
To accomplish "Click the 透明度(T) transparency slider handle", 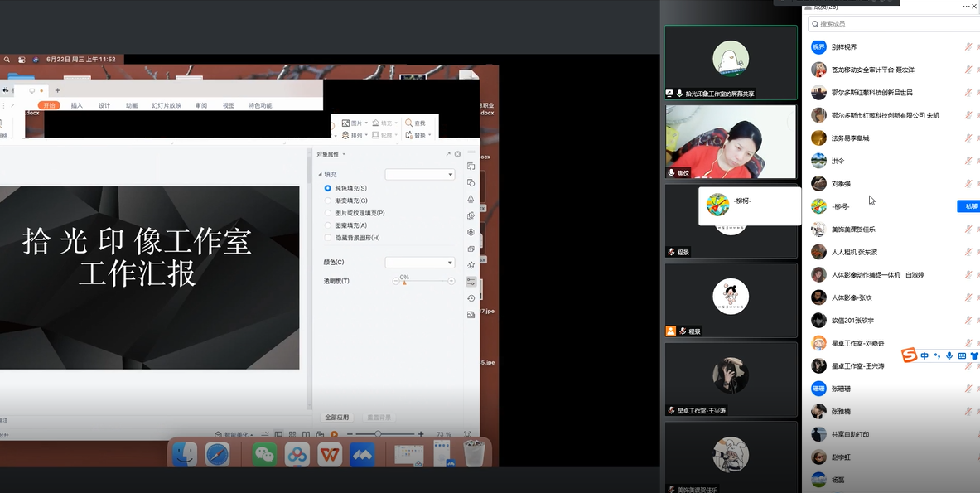I will 404,283.
